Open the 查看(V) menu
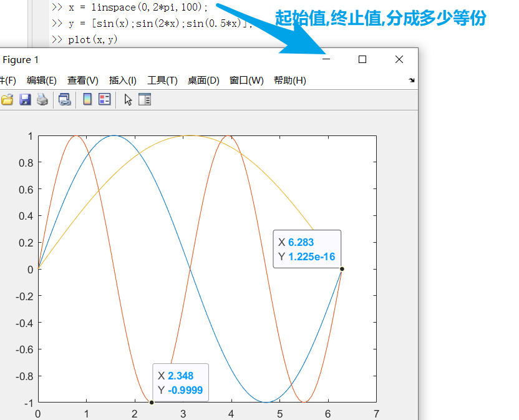The width and height of the screenshot is (519, 420). point(83,81)
